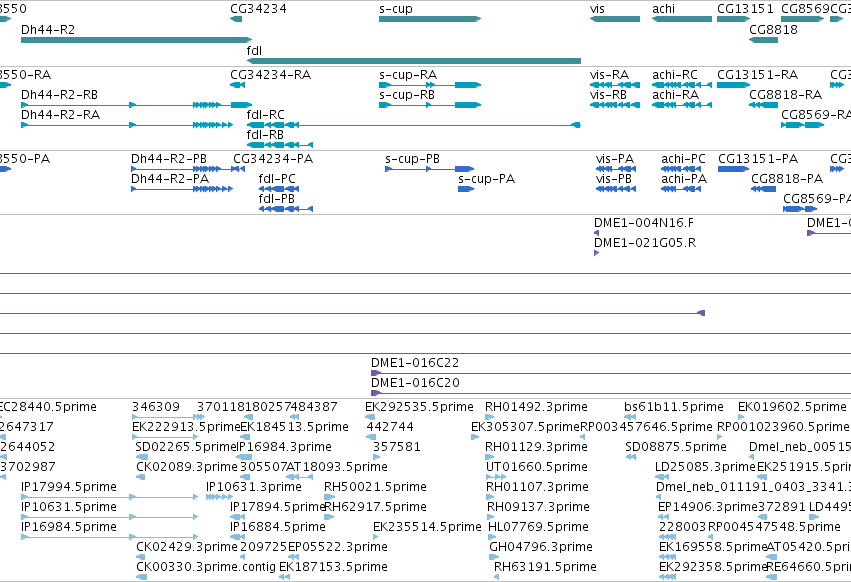Screen dimensions: 851x582
Task: Click the vis-PA protein feature
Action: coord(616,169)
